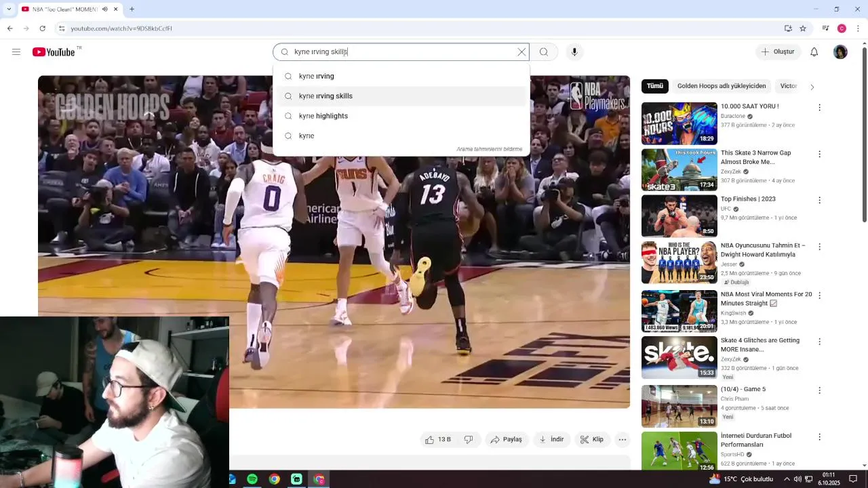Show more filter chips with right arrow
Screen dimensions: 868x488
click(x=812, y=87)
